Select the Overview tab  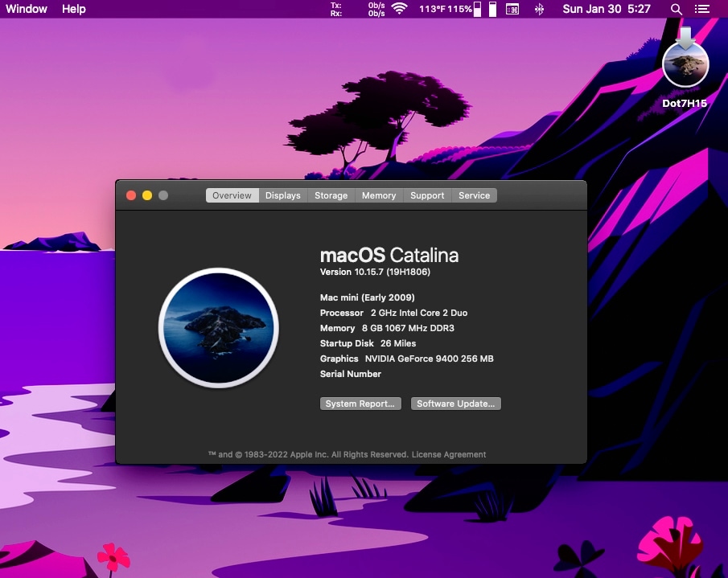(232, 195)
